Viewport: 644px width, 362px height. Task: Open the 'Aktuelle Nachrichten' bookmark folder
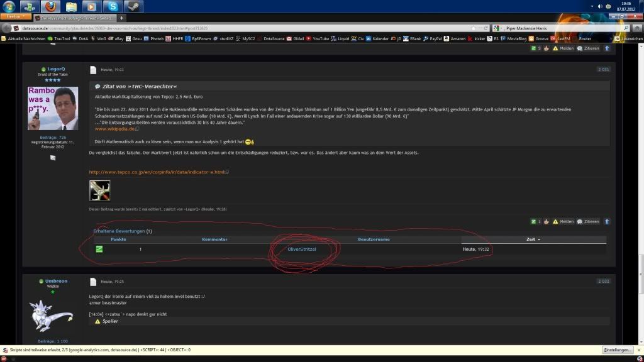tap(23, 38)
